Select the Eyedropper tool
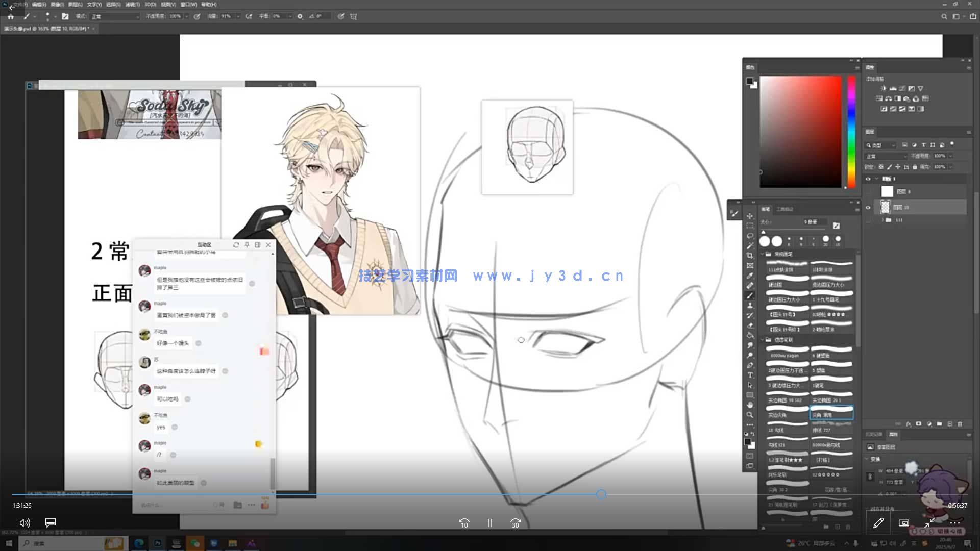 pyautogui.click(x=750, y=275)
